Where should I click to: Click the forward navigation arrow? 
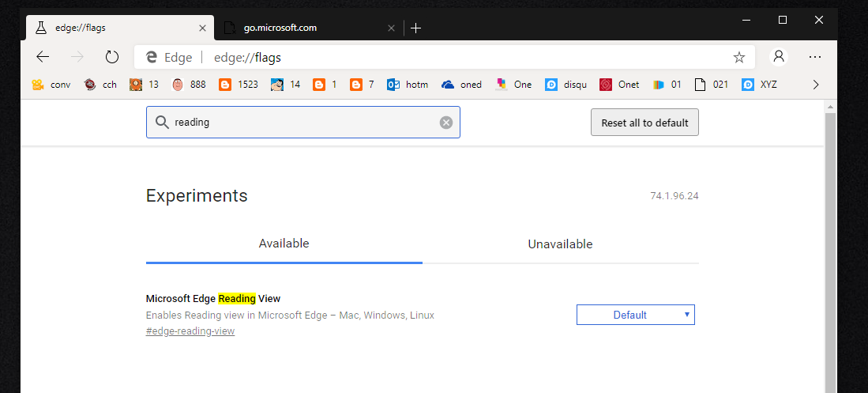[x=77, y=57]
